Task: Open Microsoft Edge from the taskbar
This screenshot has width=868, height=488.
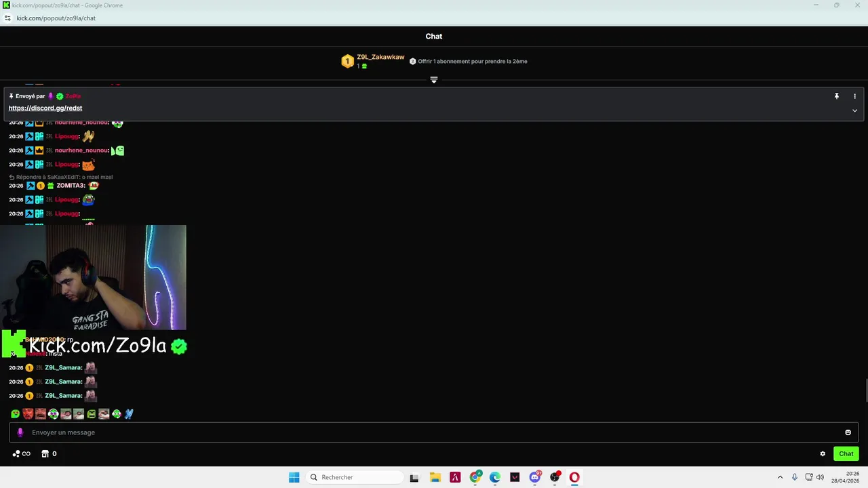Action: 495,477
